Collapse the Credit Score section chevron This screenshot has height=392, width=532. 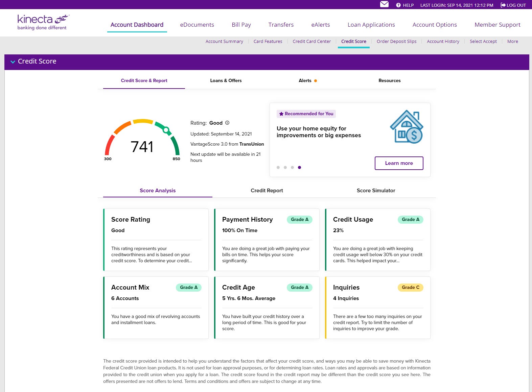pos(13,62)
